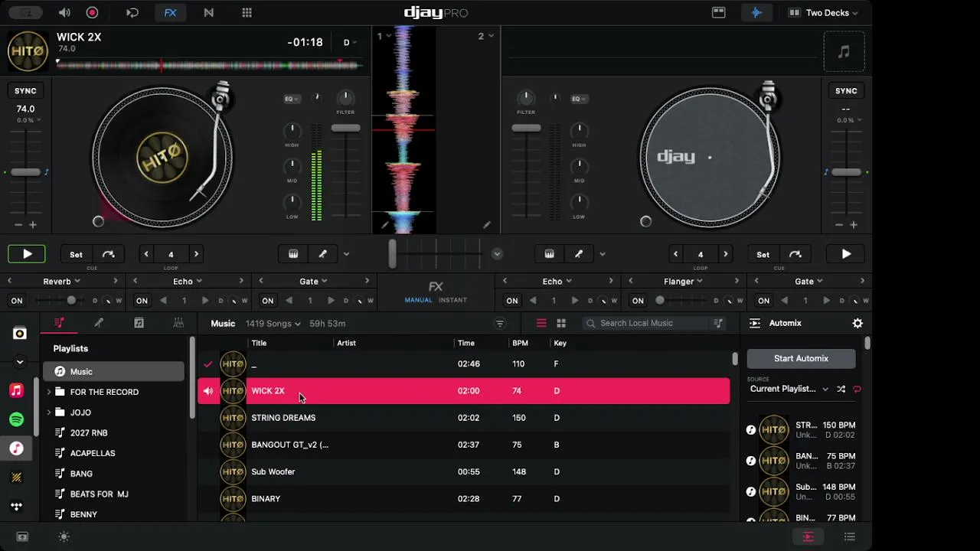
Task: Open the Beatport source icon in the sidebar
Action: [x=16, y=477]
